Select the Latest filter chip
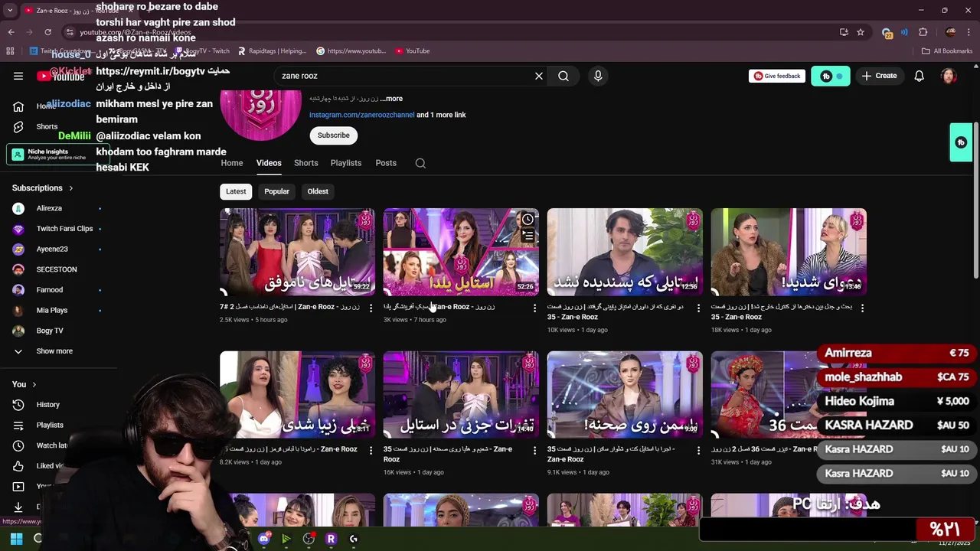 pyautogui.click(x=236, y=191)
